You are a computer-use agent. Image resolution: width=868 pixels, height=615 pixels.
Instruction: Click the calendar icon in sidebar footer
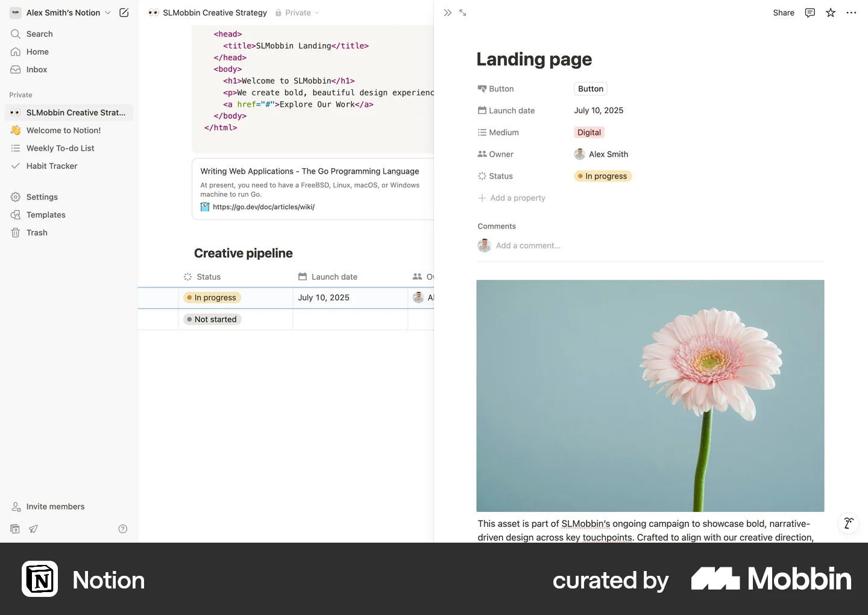click(x=15, y=529)
